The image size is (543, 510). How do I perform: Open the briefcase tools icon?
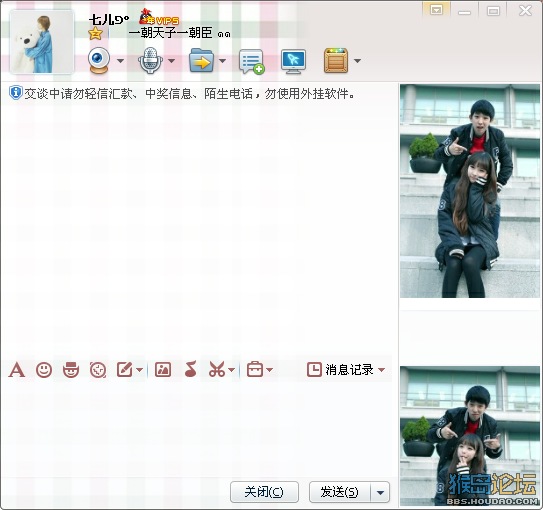tap(255, 370)
